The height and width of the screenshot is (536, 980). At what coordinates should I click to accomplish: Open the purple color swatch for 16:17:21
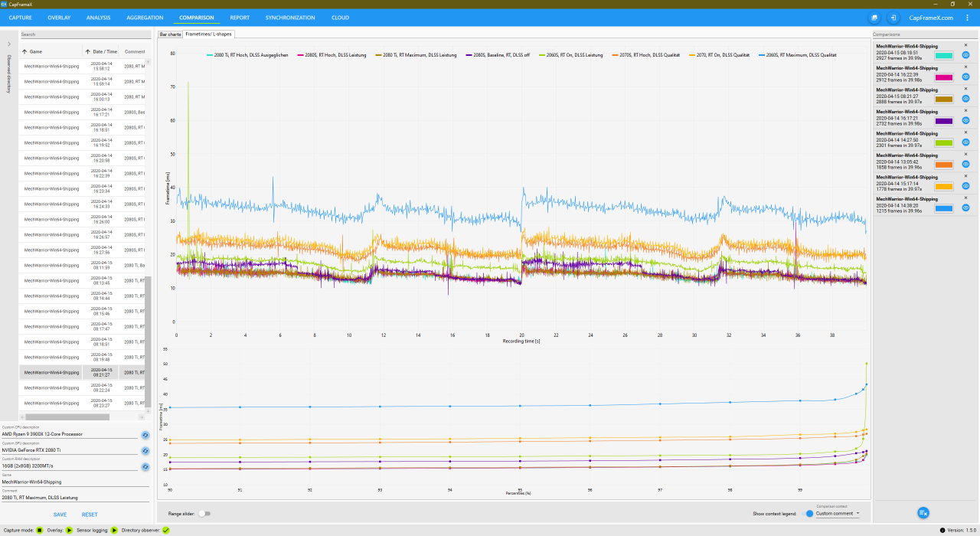(944, 121)
